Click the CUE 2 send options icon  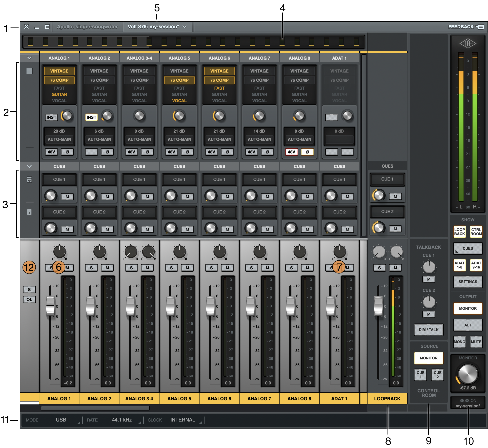coord(29,212)
